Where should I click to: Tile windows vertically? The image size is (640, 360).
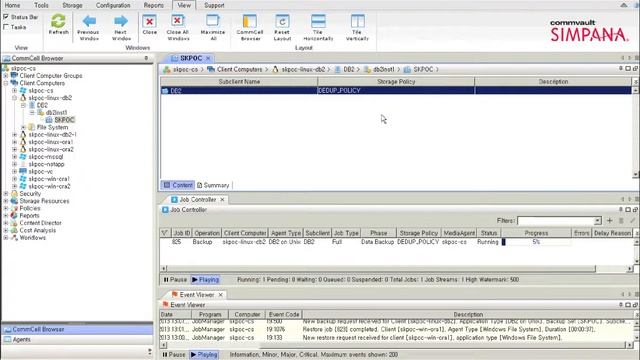point(357,21)
